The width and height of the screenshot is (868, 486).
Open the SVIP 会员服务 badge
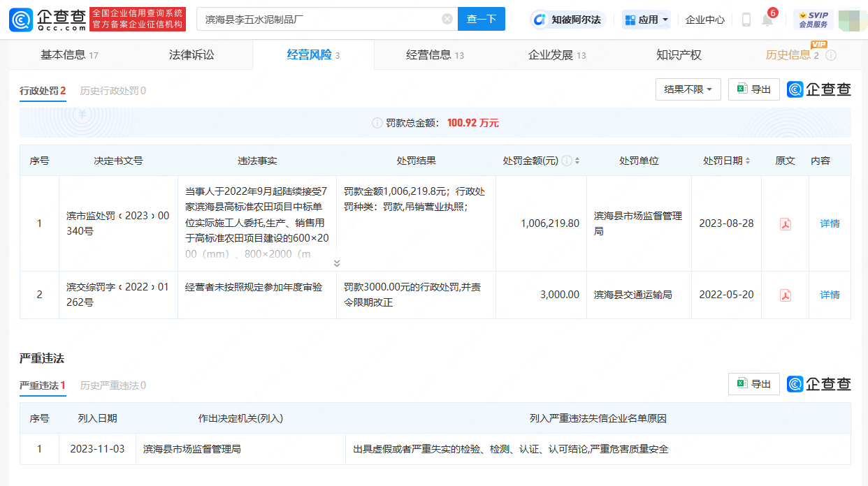tap(813, 20)
